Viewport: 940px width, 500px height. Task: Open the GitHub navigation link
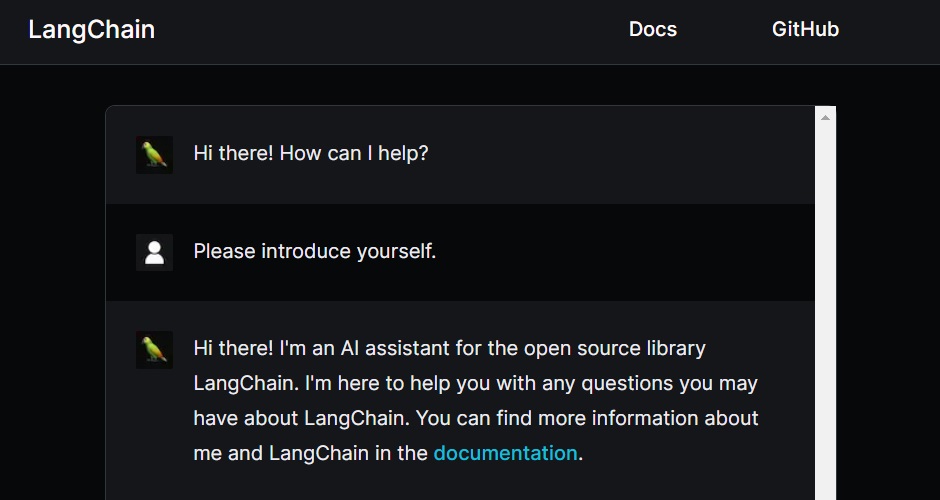tap(805, 30)
